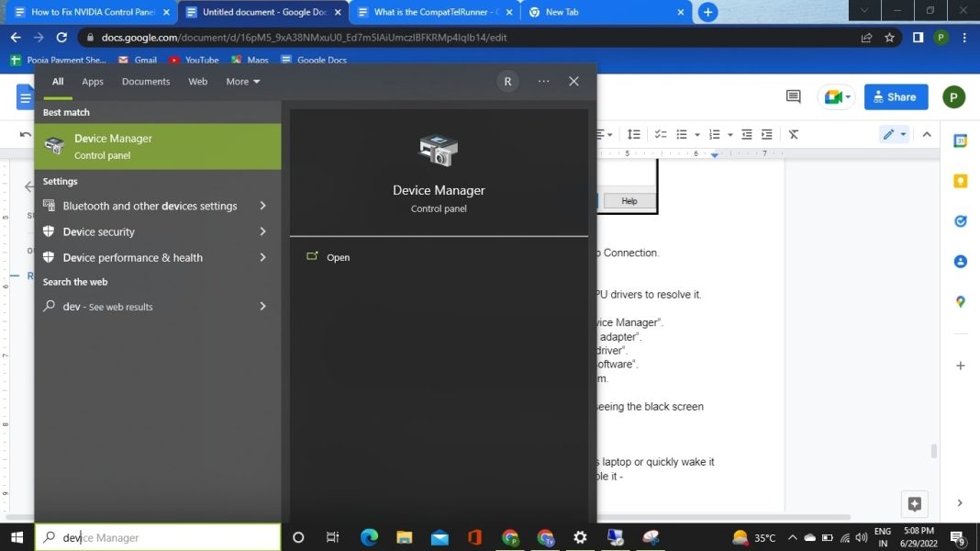Open line and paragraph spacing options

[x=634, y=134]
